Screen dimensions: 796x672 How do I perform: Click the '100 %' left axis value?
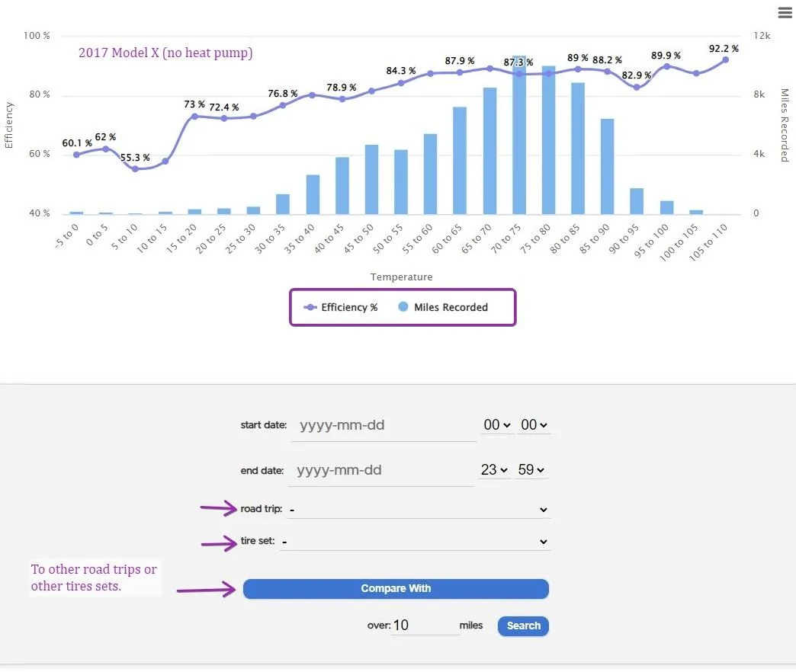(37, 36)
